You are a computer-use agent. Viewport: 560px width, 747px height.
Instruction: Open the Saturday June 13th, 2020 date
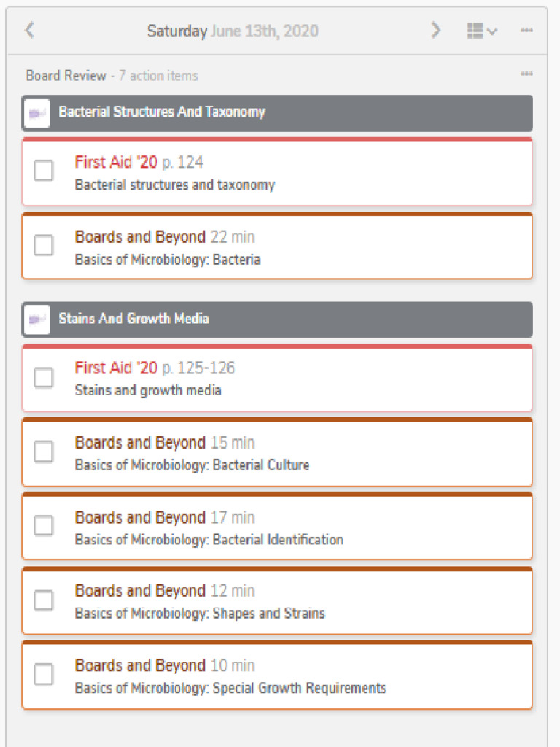click(233, 31)
